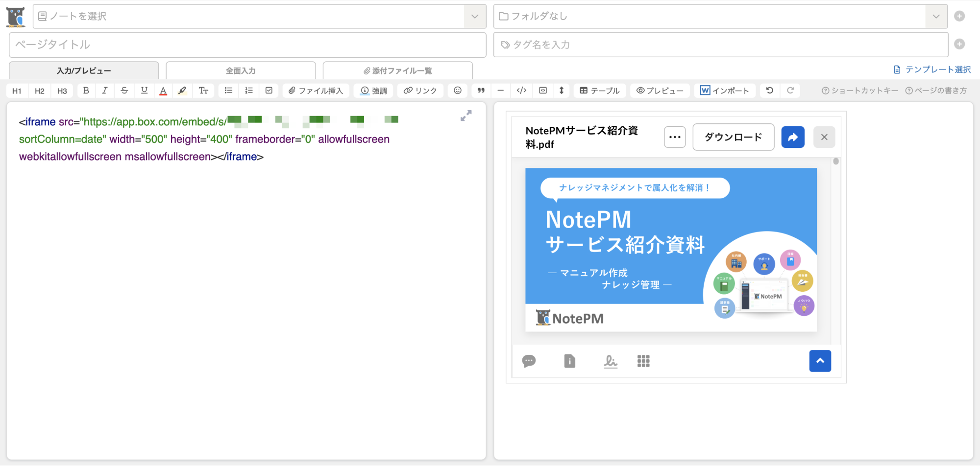This screenshot has width=980, height=467.
Task: Insert a numbered list
Action: pyautogui.click(x=249, y=91)
